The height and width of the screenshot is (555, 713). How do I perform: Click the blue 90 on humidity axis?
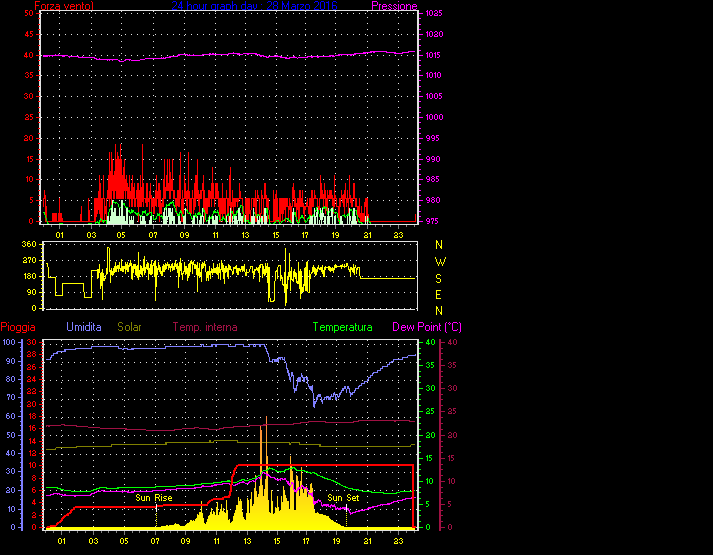click(11, 361)
